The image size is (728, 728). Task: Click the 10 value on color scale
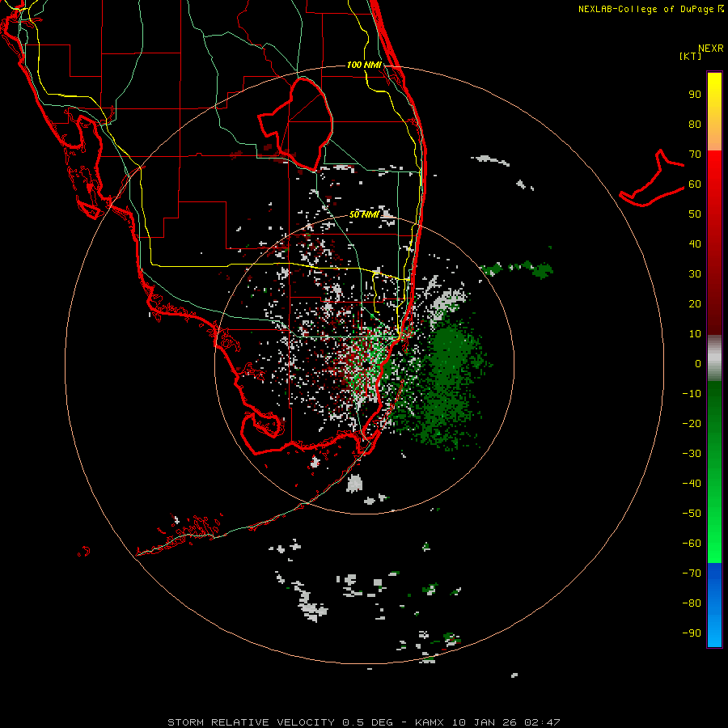[x=695, y=334]
